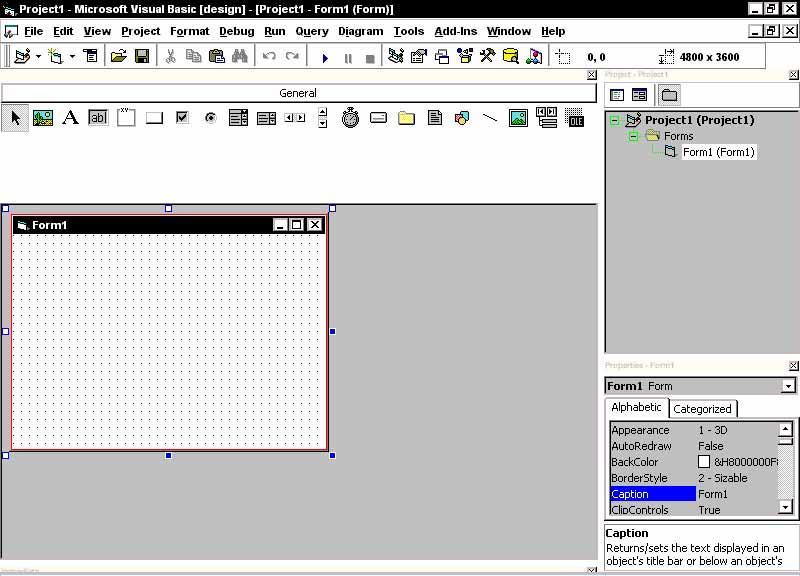The width and height of the screenshot is (800, 576).
Task: Select the PictureBox tool in toolbox
Action: (43, 118)
